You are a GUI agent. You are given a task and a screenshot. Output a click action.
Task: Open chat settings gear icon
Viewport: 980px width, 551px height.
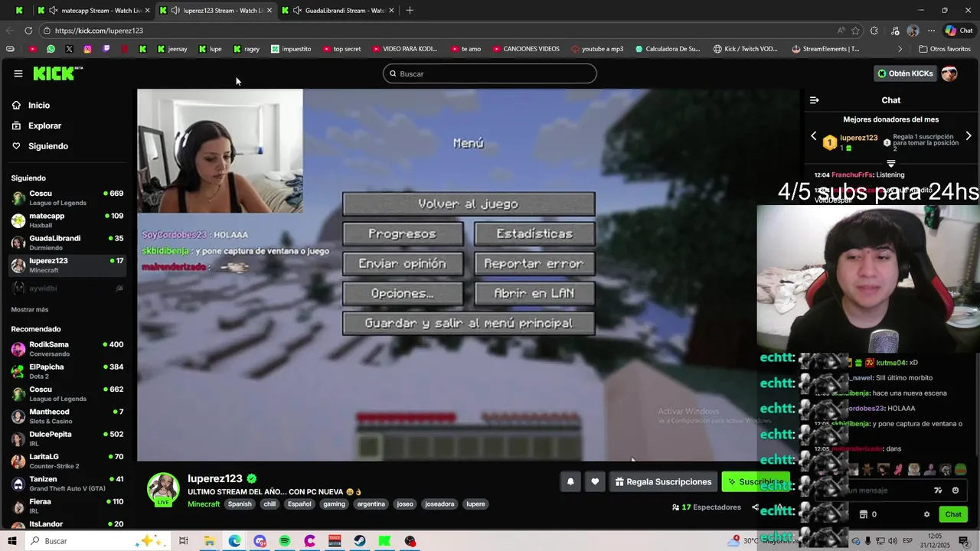pos(926,514)
